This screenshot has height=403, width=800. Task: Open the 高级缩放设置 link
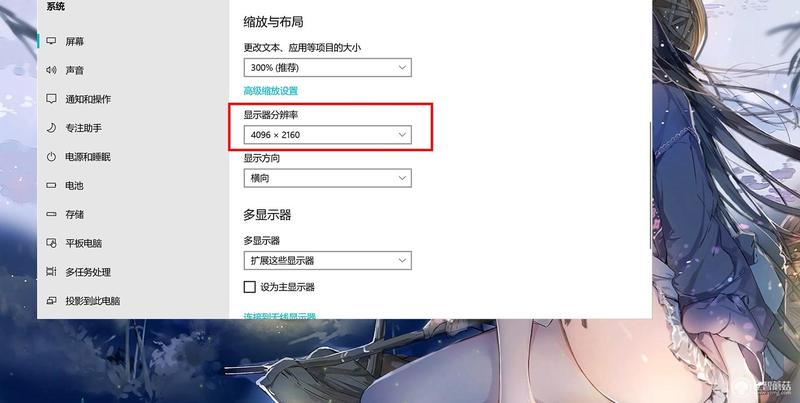[x=271, y=91]
